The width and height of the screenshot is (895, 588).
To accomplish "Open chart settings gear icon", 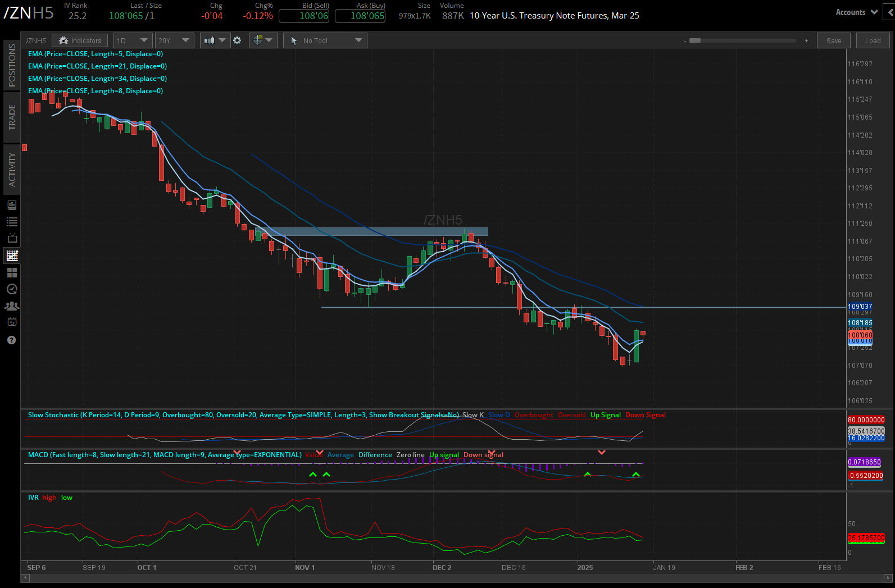I will [237, 40].
